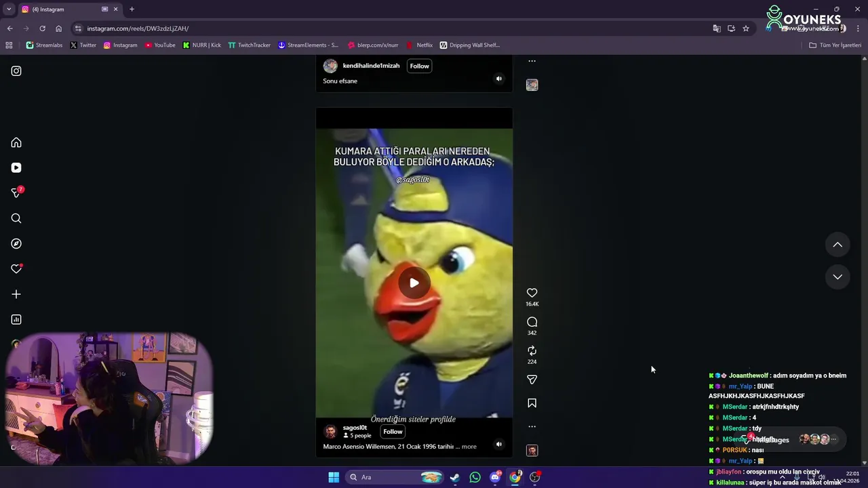Open the Chrome apps grid icon
This screenshot has height=488, width=868.
(x=9, y=45)
